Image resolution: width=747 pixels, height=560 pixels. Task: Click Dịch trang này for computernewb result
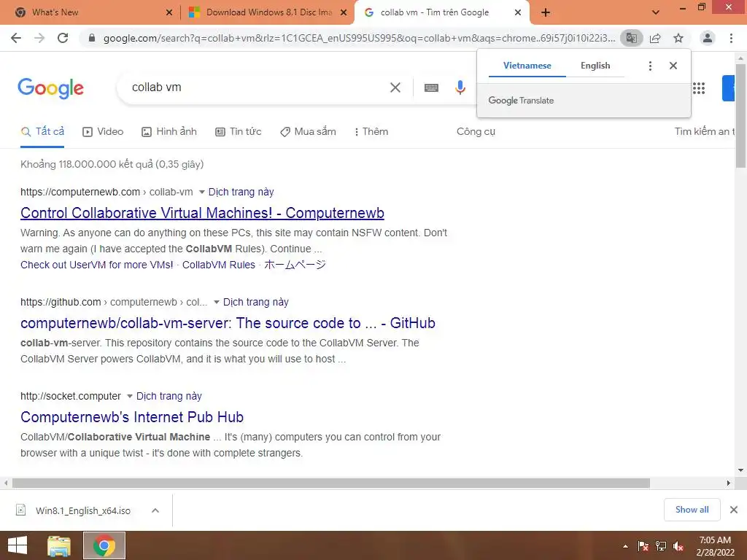click(x=241, y=192)
